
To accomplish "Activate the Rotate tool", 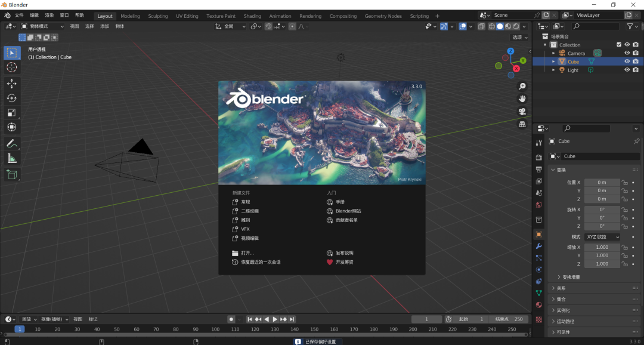I will [12, 98].
